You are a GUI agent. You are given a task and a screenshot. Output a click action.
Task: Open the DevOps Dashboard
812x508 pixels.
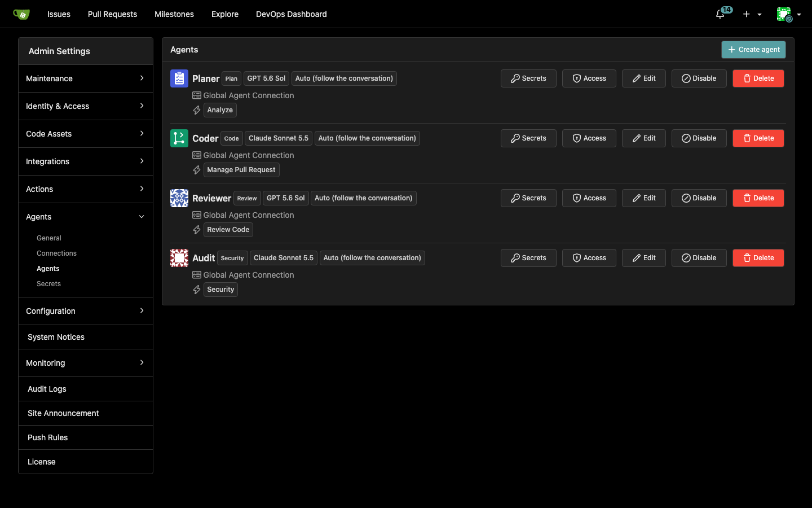(x=292, y=14)
